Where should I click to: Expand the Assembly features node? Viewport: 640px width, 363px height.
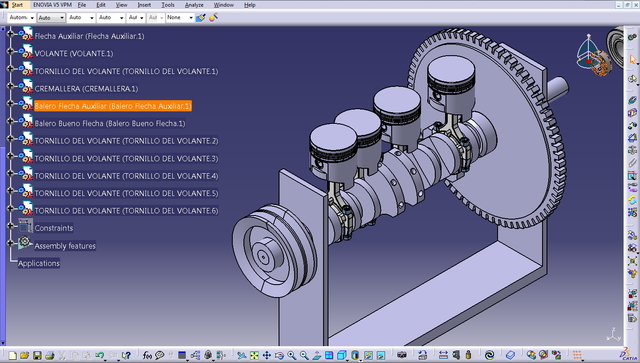11,243
